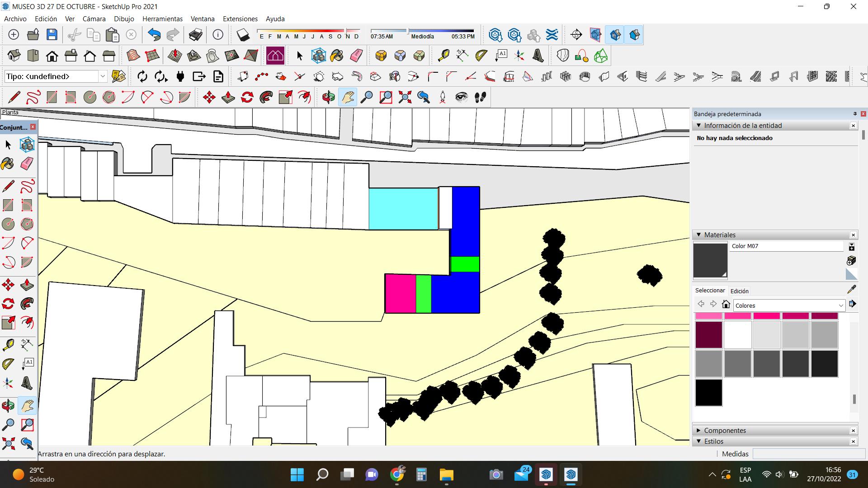Toggle shadows display button
This screenshot has height=488, width=868.
point(243,35)
